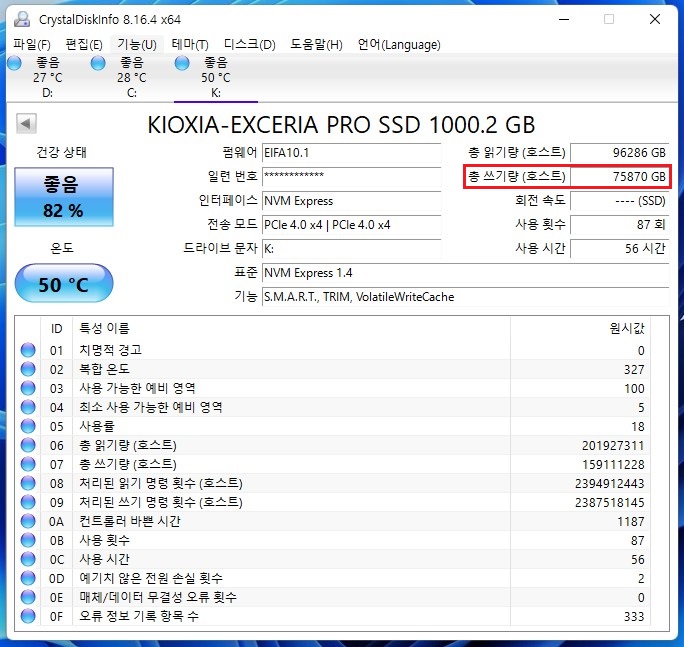
Task: Click status orb for ID 0A 컨트롤러 바쁜 시간
Action: 28,521
